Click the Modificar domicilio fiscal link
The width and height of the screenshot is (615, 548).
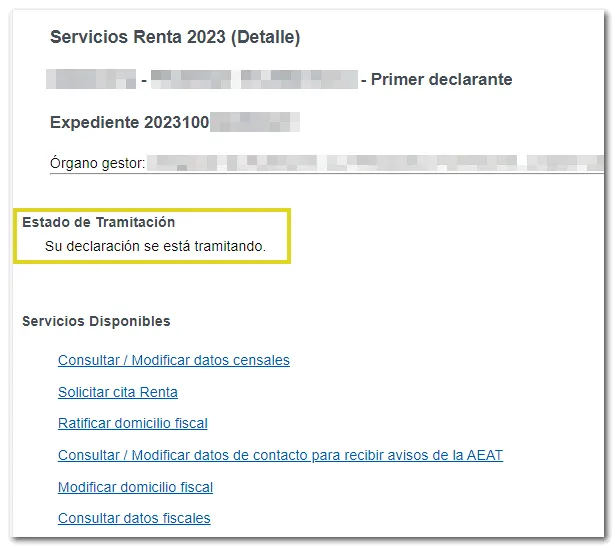click(135, 487)
